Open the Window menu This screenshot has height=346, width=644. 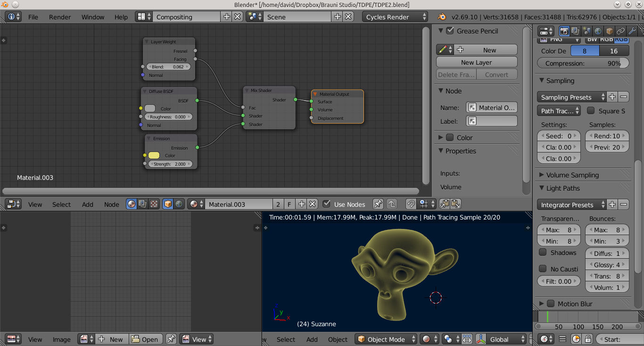click(x=93, y=17)
